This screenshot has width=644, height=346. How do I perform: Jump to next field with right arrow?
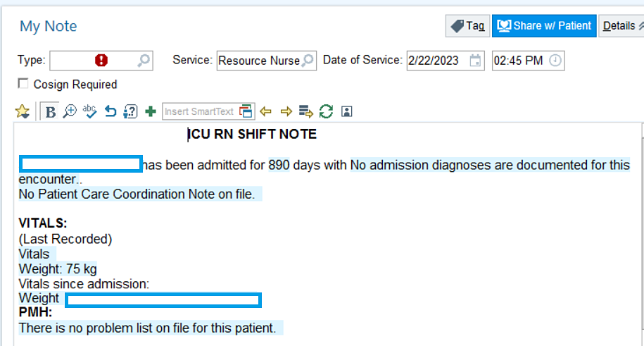(x=286, y=111)
